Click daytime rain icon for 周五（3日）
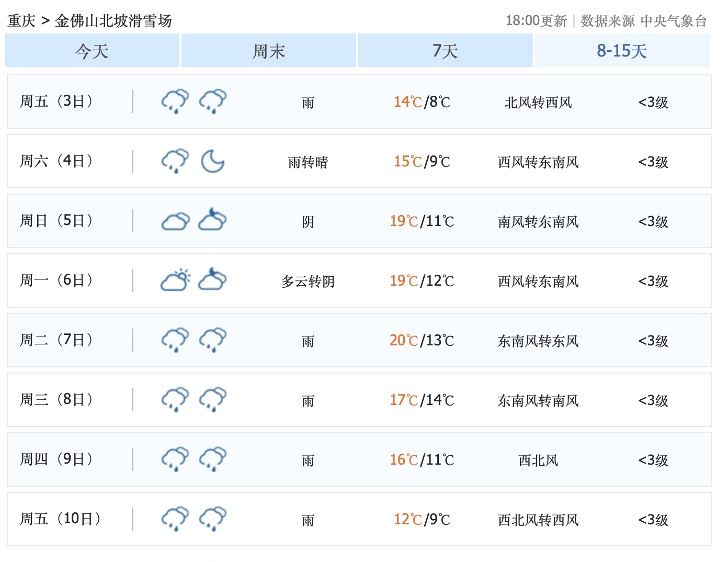This screenshot has height=562, width=728. [175, 102]
